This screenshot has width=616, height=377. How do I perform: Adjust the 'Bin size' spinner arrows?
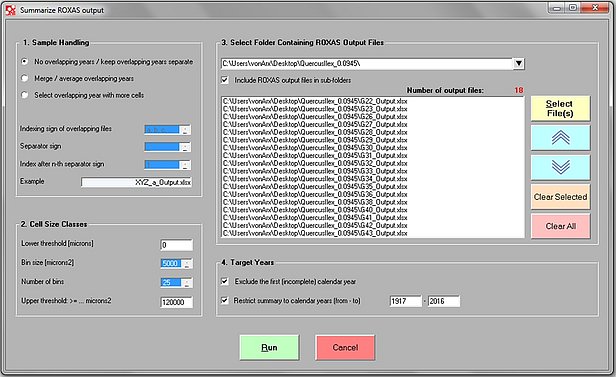187,264
